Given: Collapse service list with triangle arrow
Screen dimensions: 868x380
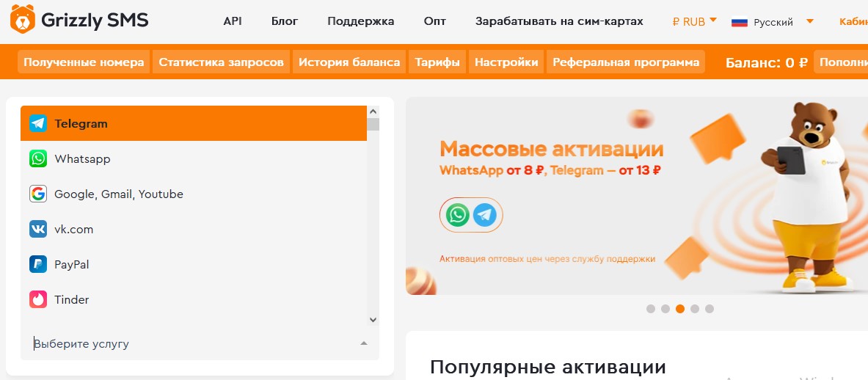Looking at the screenshot, I should (364, 343).
